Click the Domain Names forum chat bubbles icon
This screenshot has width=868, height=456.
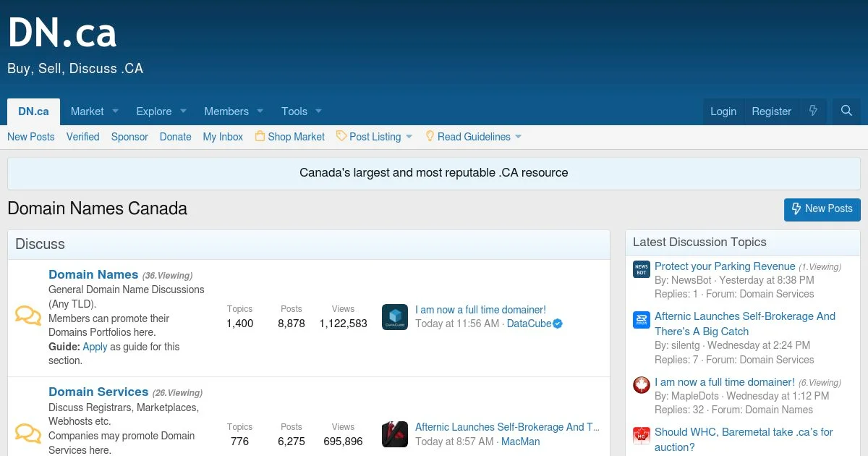(28, 316)
